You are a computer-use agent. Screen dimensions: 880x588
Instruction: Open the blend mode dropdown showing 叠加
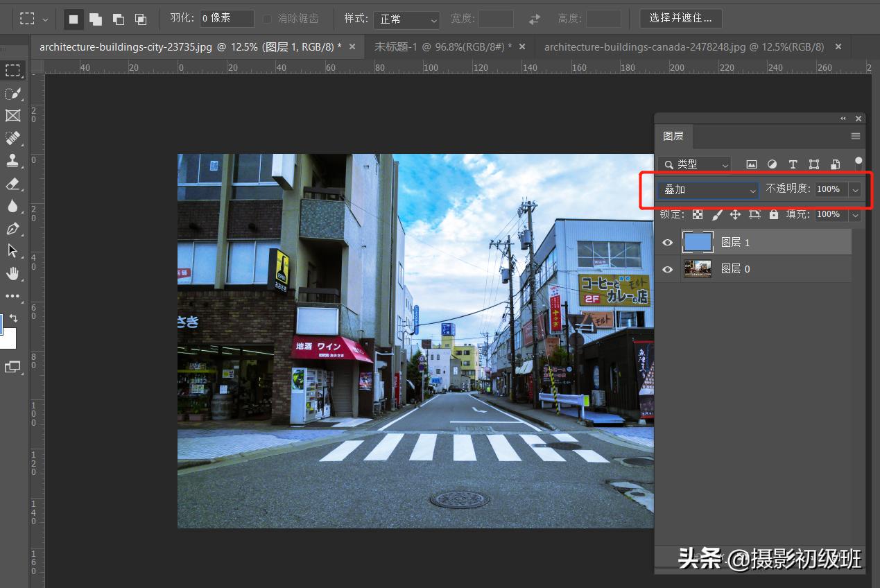click(707, 189)
